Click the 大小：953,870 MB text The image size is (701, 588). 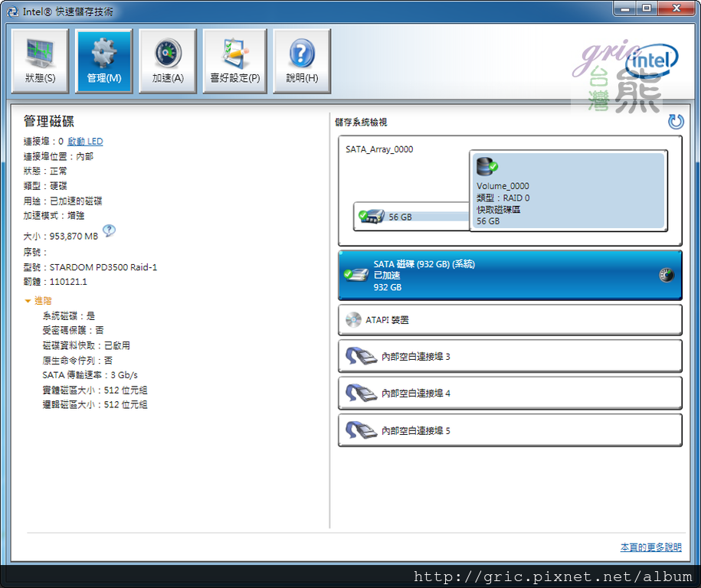tap(61, 236)
